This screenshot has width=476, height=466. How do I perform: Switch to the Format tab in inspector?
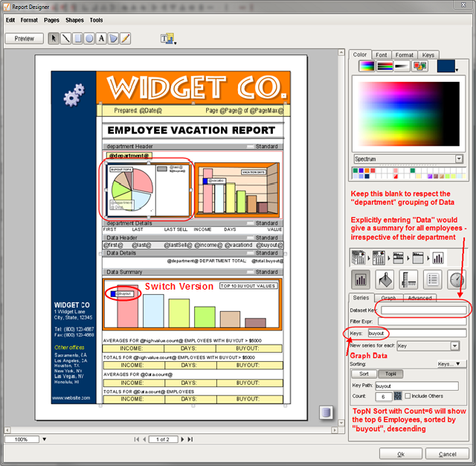[x=405, y=55]
